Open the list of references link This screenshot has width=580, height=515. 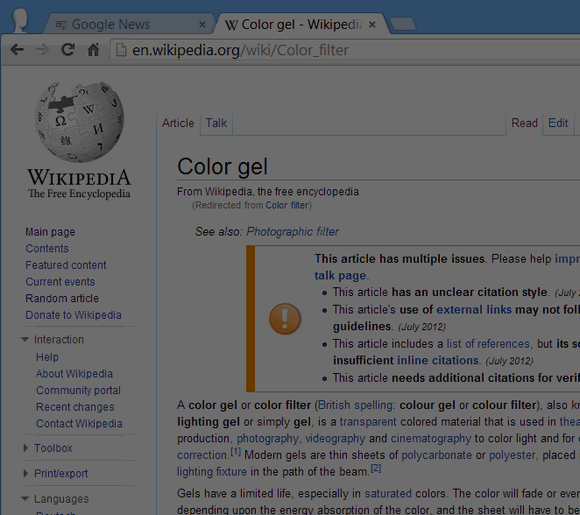[x=488, y=344]
